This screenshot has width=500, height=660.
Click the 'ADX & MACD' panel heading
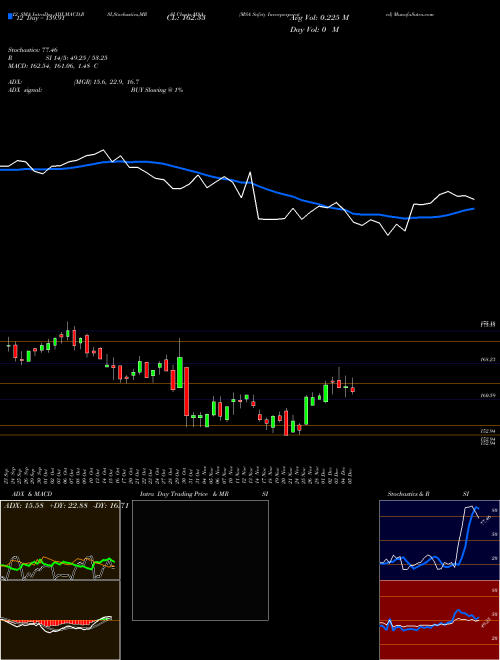[32, 494]
